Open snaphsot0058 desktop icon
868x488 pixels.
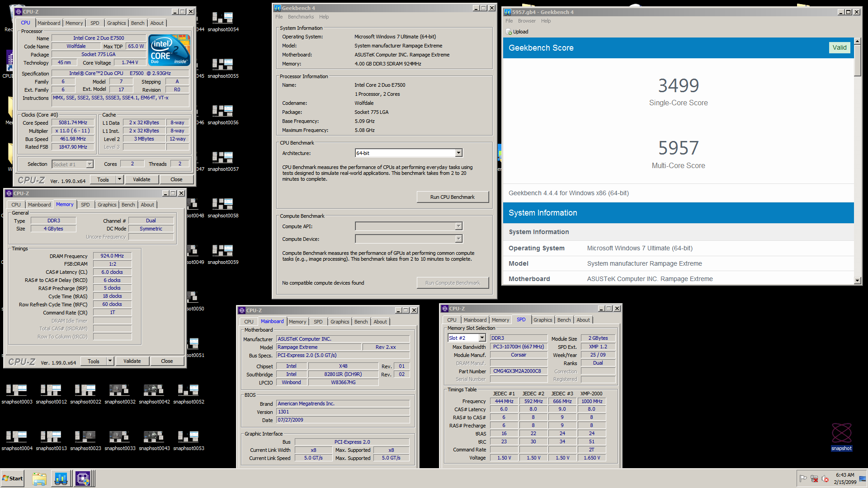[x=223, y=208]
